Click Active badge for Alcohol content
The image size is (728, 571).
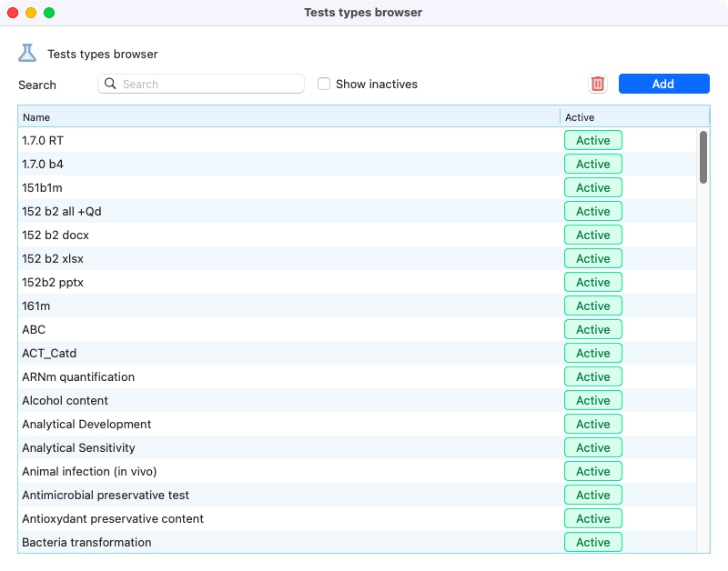tap(593, 400)
